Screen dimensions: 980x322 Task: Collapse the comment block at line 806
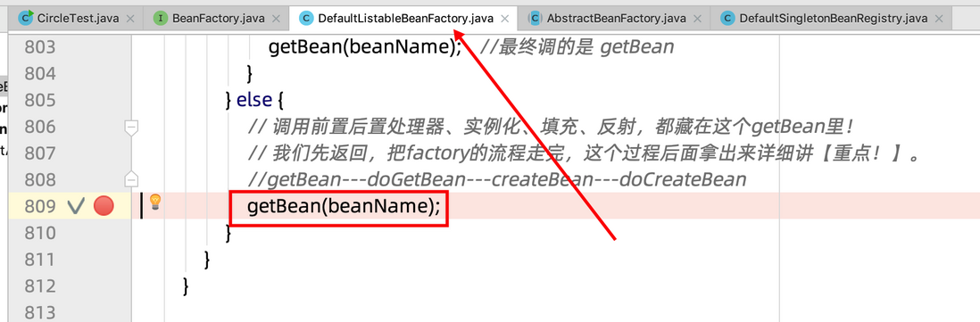point(131,128)
